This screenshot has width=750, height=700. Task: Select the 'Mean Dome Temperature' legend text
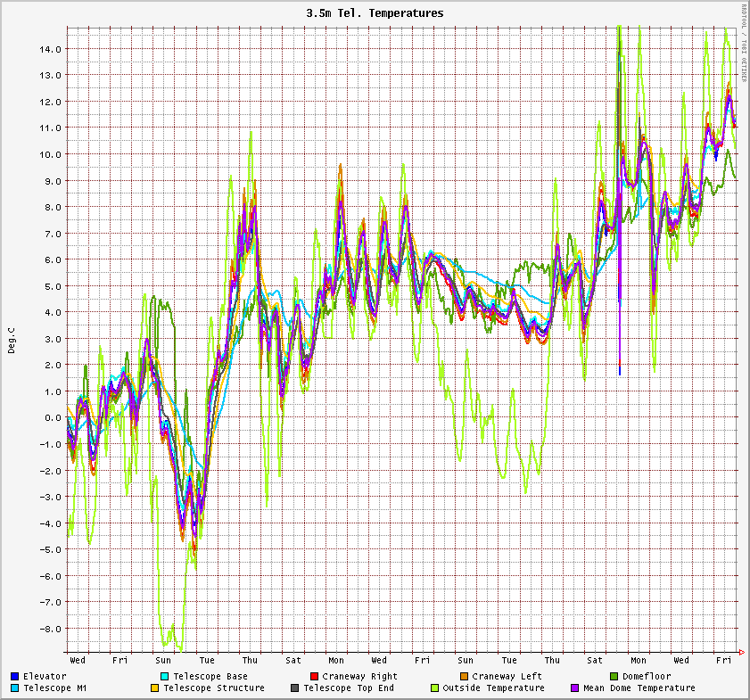click(639, 688)
